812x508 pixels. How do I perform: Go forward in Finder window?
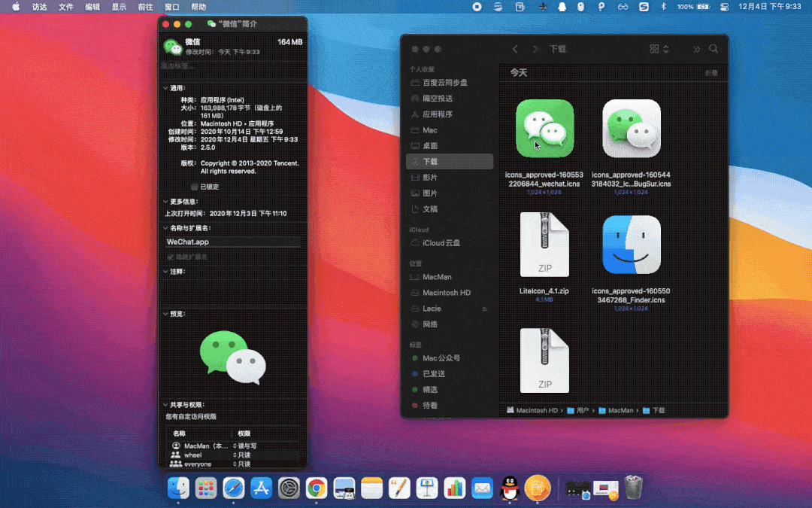click(535, 49)
